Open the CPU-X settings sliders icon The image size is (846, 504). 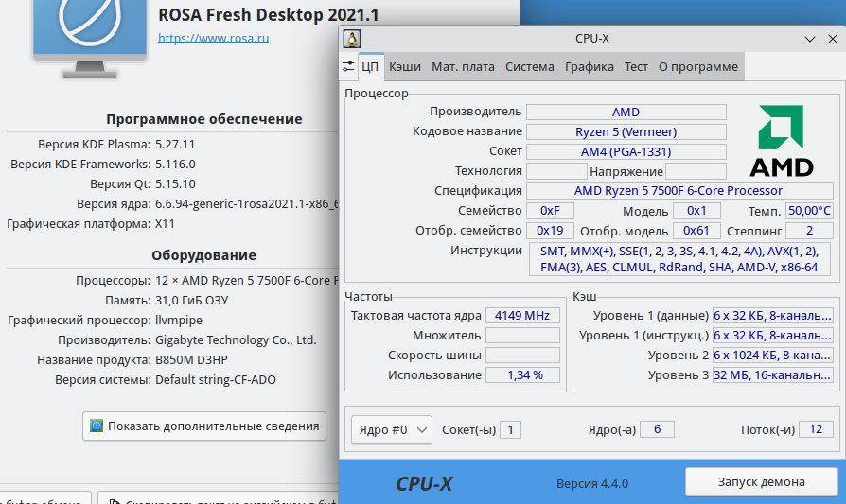point(348,66)
